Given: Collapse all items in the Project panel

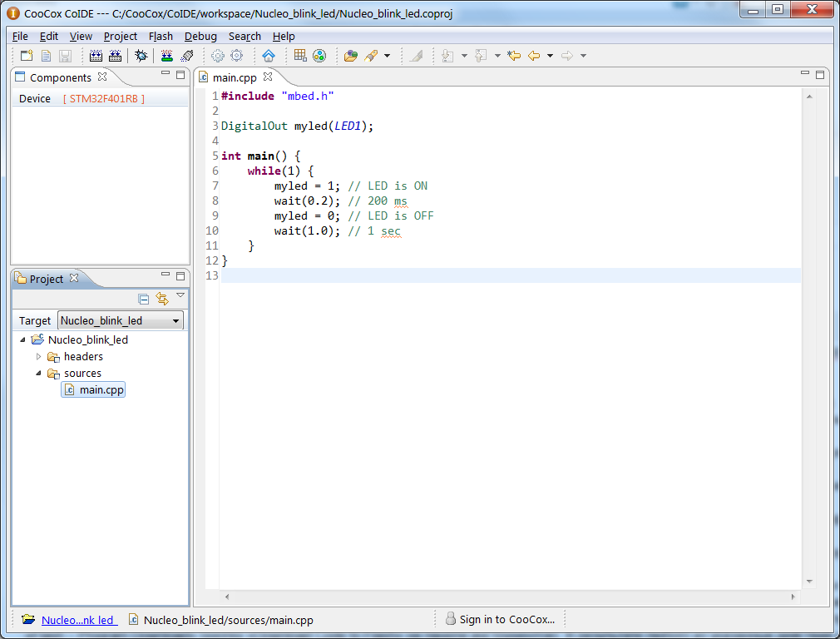Looking at the screenshot, I should coord(143,299).
